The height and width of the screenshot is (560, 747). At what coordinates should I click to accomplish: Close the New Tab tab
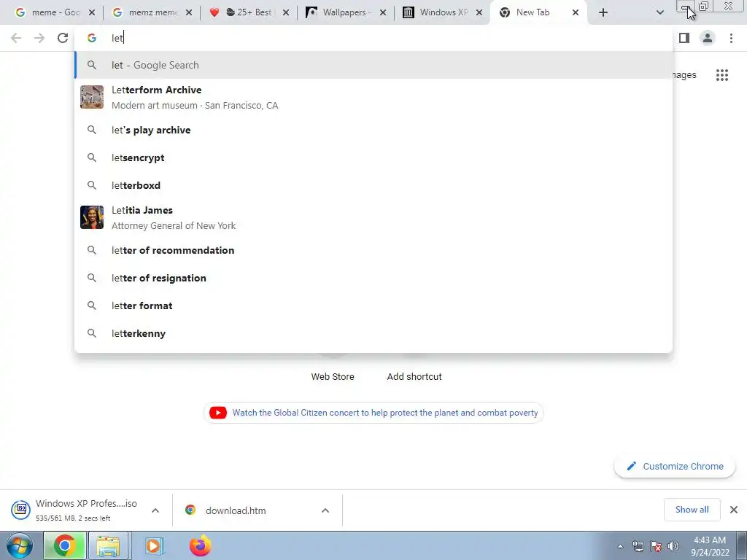[576, 13]
